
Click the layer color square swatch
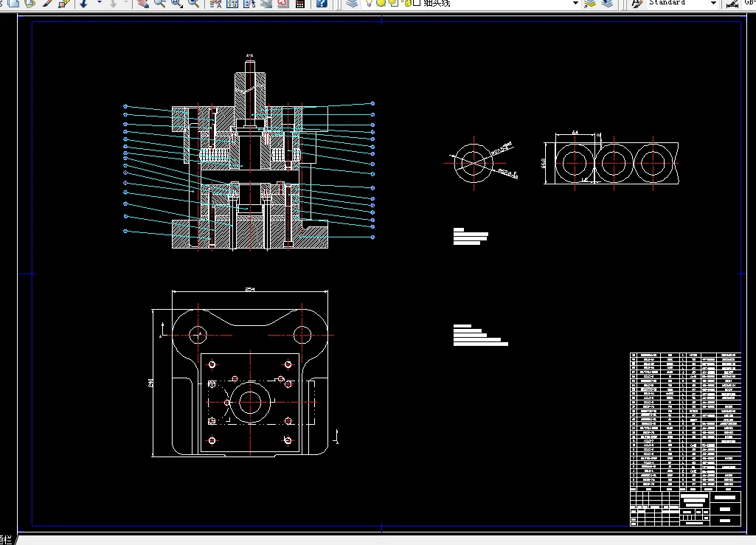pos(417,3)
